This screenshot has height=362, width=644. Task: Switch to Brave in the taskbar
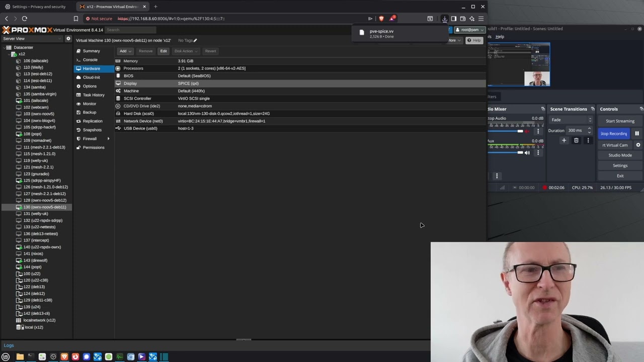point(64,357)
